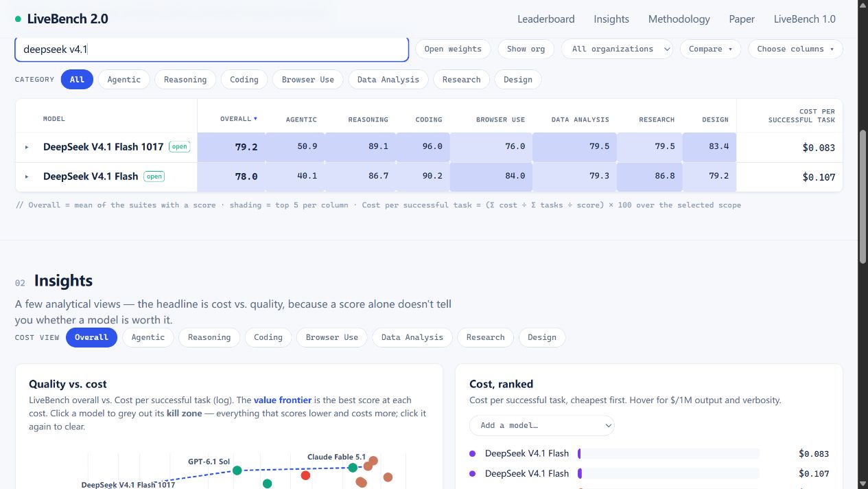Click the value frontier link text

tap(283, 400)
